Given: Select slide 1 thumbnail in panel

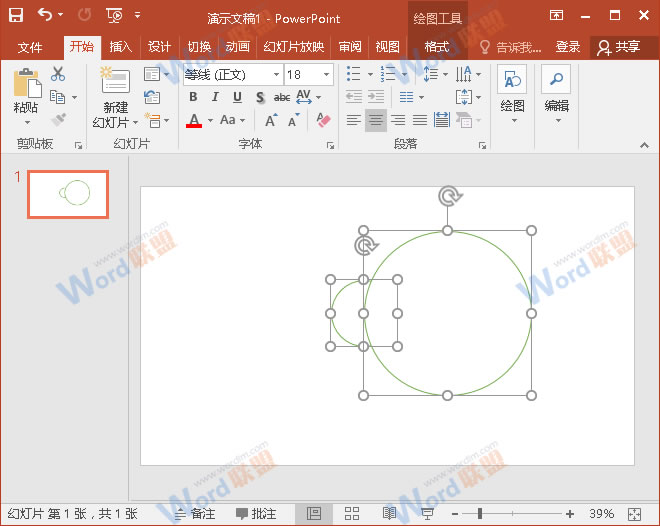Looking at the screenshot, I should pyautogui.click(x=68, y=194).
